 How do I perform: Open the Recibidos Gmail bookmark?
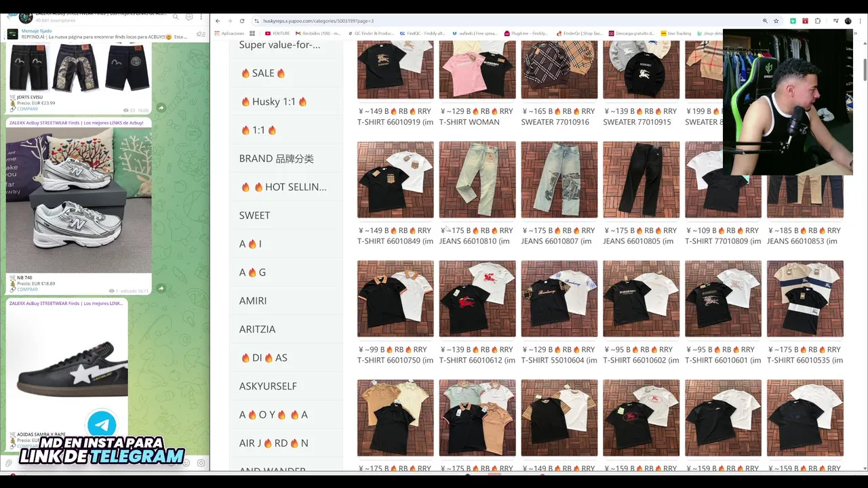point(318,33)
